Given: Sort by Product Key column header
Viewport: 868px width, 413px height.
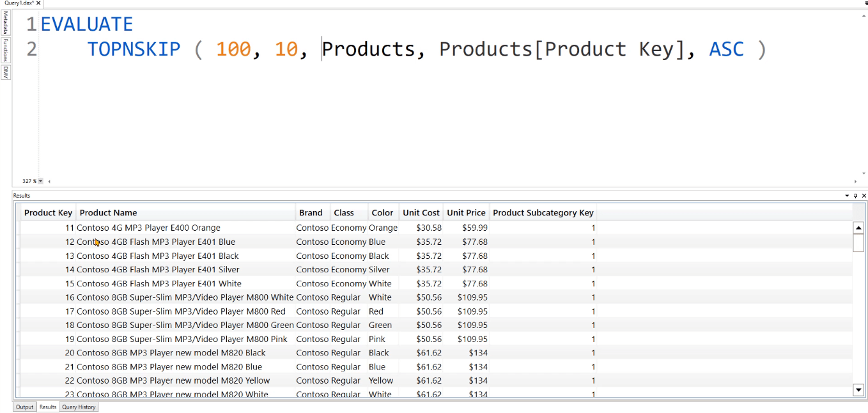Looking at the screenshot, I should pos(48,213).
